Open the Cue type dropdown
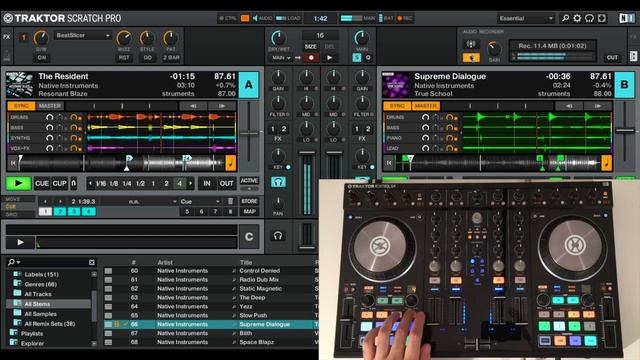This screenshot has width=640, height=360. click(x=200, y=201)
